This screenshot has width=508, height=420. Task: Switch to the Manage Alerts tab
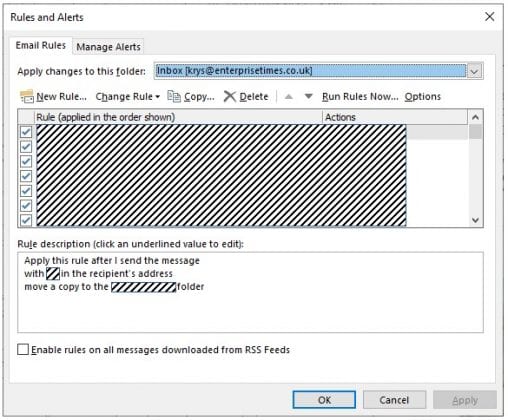click(x=108, y=47)
